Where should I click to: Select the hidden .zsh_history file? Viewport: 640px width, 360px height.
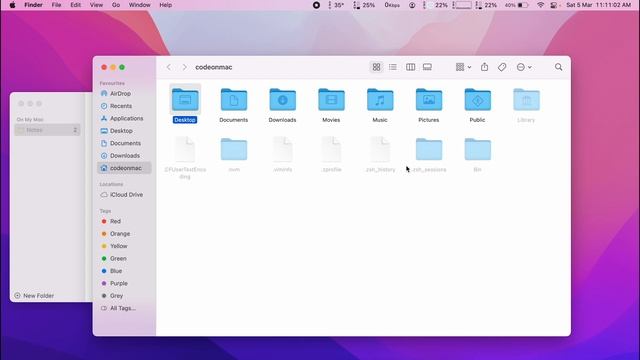[x=380, y=149]
